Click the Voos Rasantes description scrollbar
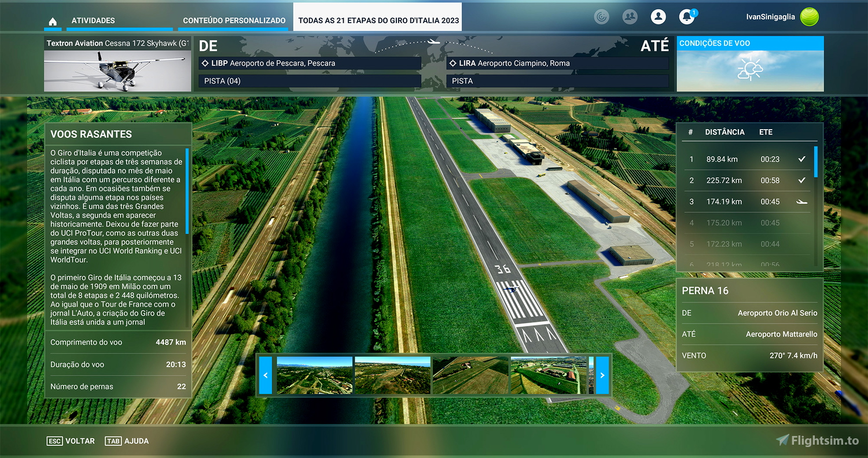 (x=187, y=191)
